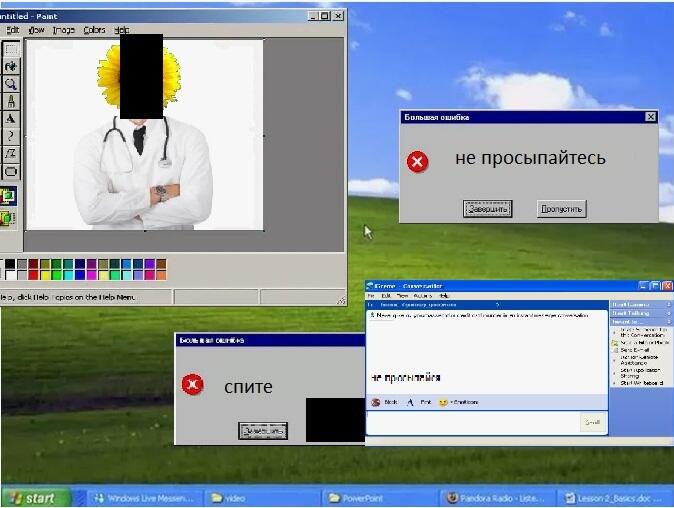Click the red error icon in the не просыпайтесь dialog

click(417, 162)
